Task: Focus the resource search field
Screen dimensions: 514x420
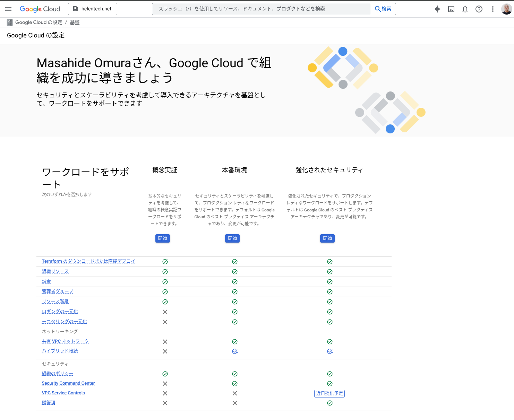Action: pyautogui.click(x=262, y=9)
